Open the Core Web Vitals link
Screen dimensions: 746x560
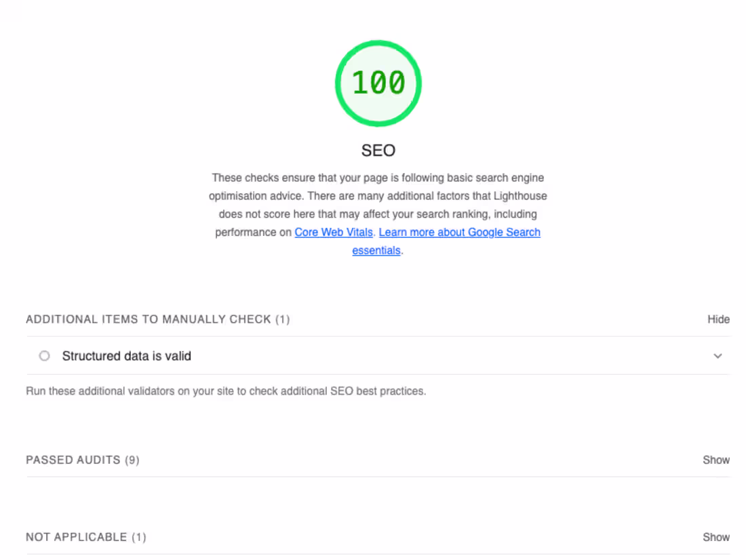point(333,232)
